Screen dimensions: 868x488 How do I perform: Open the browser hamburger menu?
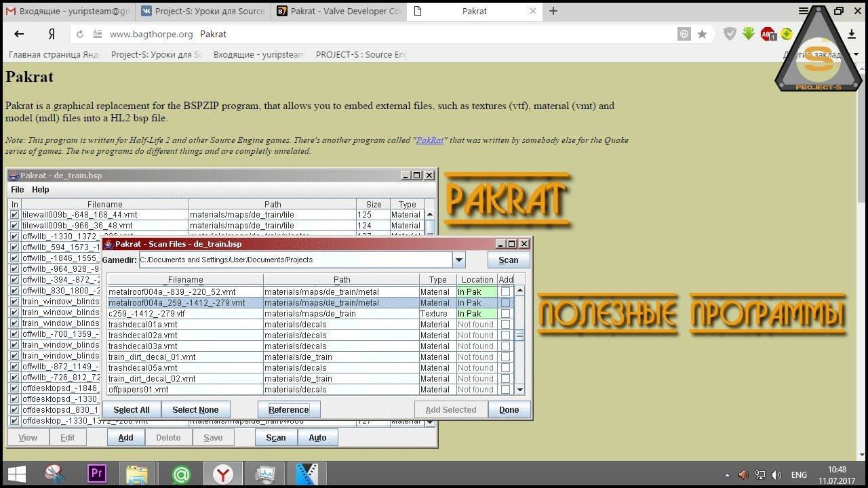803,11
